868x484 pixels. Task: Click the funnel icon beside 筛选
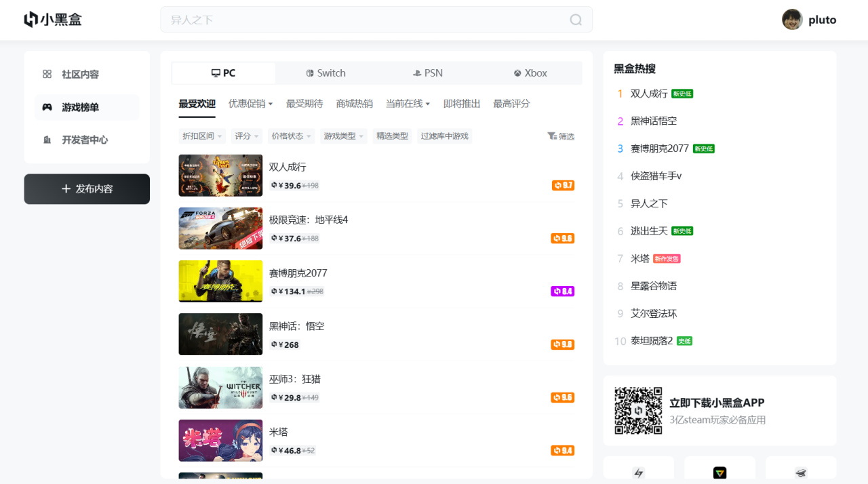[552, 136]
